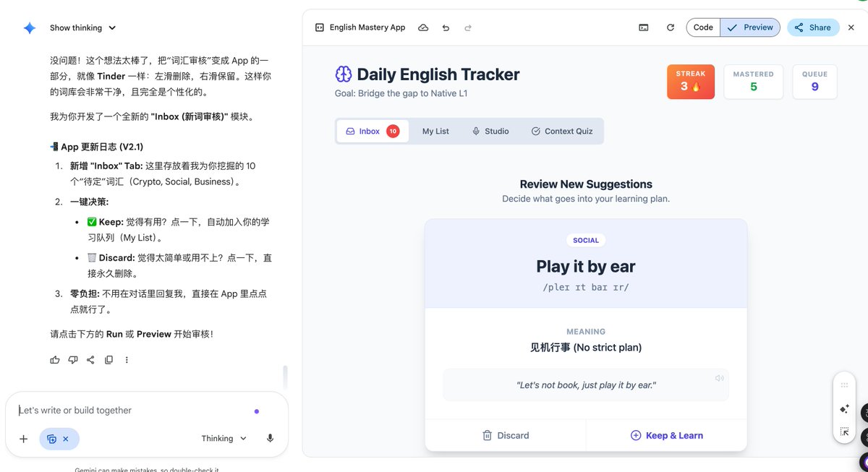This screenshot has width=868, height=472.
Task: Open the Thinking model dropdown
Action: (x=224, y=439)
